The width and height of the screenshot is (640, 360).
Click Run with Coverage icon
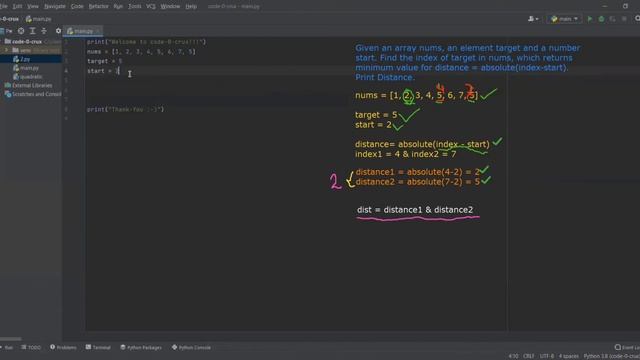click(x=613, y=19)
